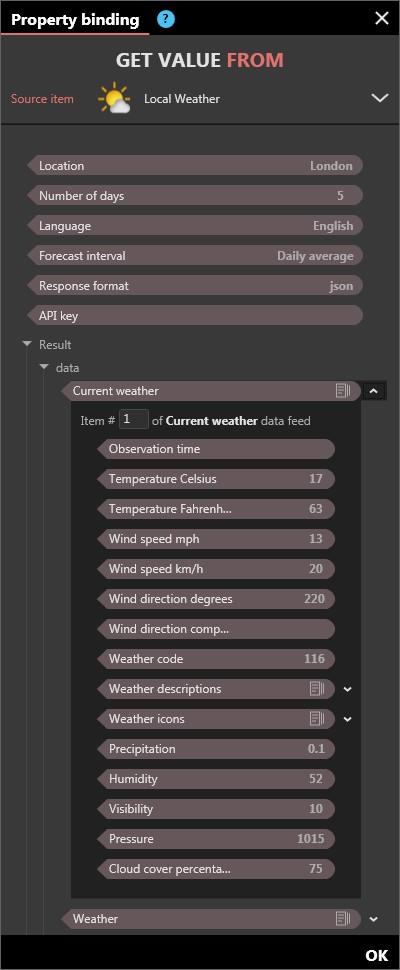Click the data feed icon on the bottom Weather row
The width and height of the screenshot is (400, 970).
tap(343, 919)
